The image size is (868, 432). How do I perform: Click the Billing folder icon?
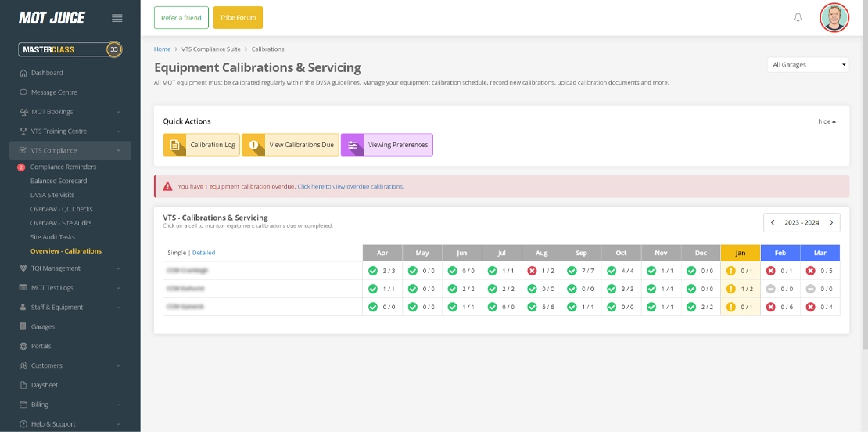pyautogui.click(x=23, y=405)
